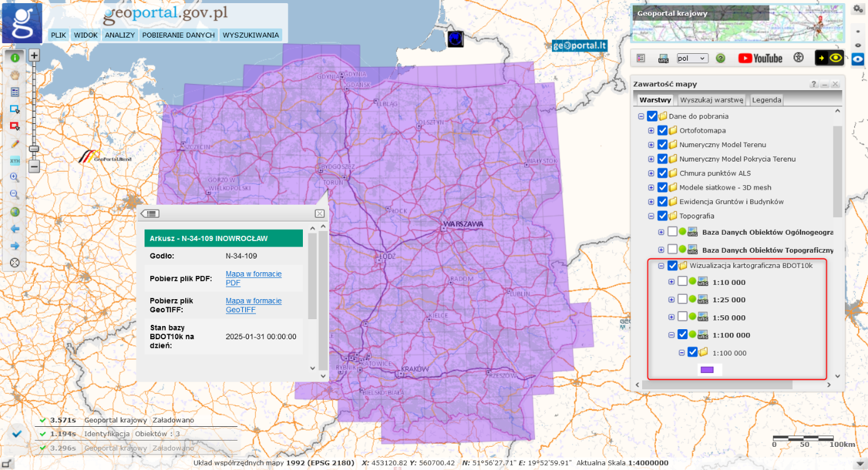
Task: Click the YouTube icon
Action: (x=760, y=58)
